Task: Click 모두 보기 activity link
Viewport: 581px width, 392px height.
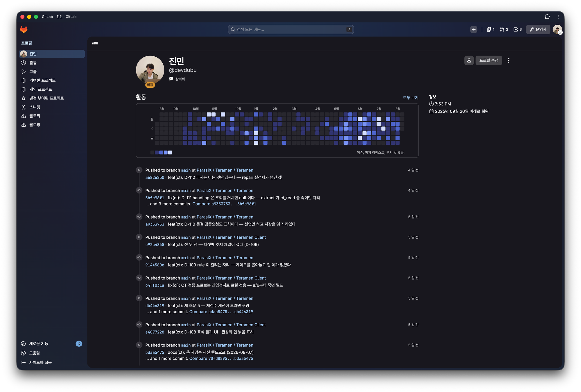Action: coord(410,98)
